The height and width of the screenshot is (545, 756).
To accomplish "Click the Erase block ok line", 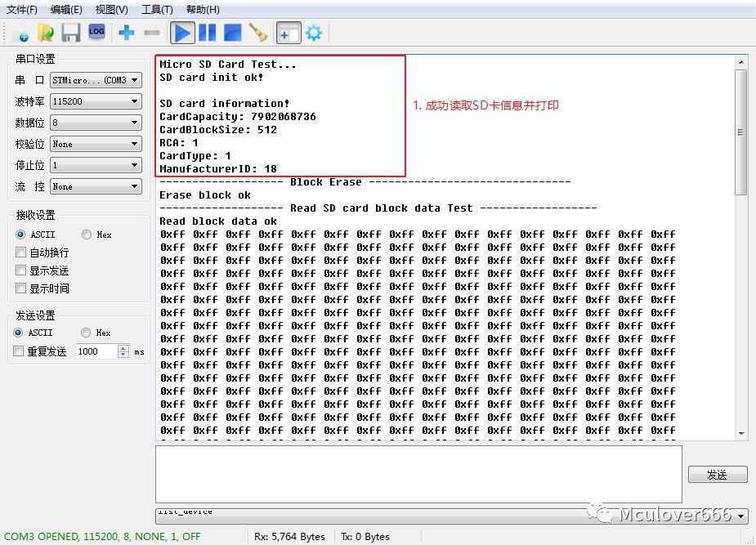I will pos(205,195).
